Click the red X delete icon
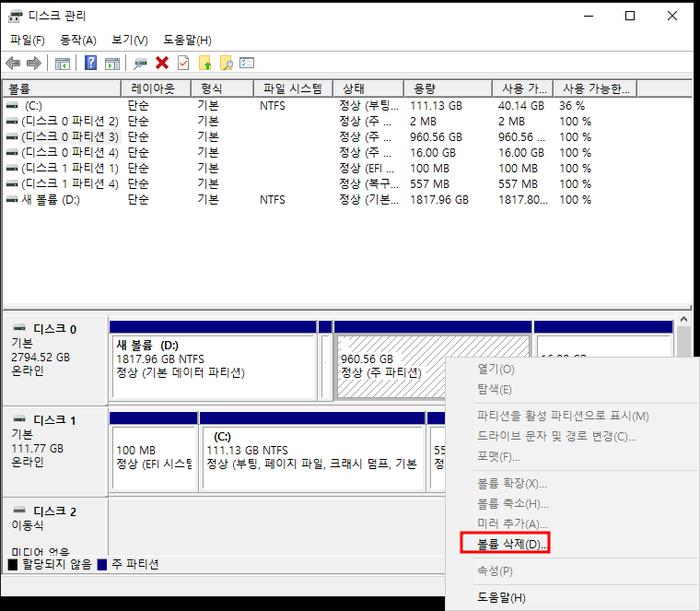Viewport: 700px width, 611px height. pyautogui.click(x=162, y=63)
